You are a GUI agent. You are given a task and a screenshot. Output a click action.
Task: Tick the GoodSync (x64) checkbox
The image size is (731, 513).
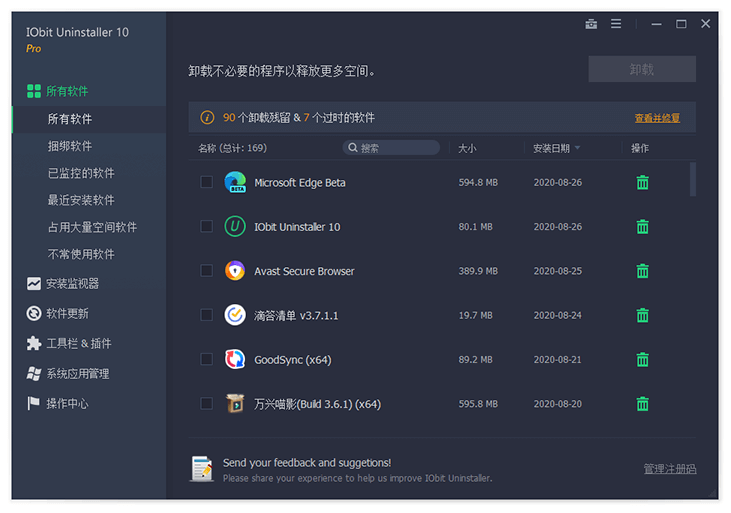[207, 360]
